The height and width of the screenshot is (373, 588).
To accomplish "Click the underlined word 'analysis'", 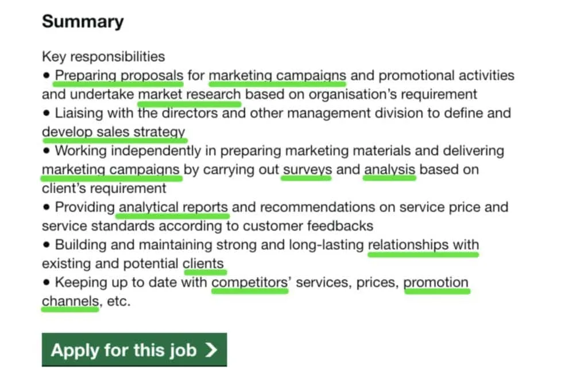I will [x=390, y=170].
